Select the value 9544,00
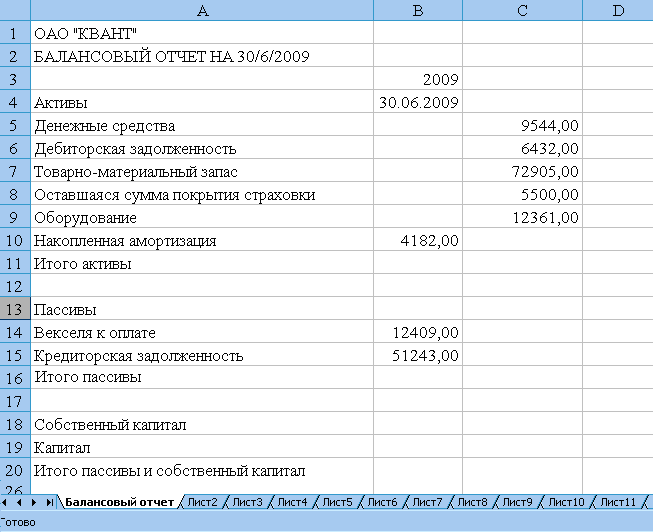 (x=523, y=125)
